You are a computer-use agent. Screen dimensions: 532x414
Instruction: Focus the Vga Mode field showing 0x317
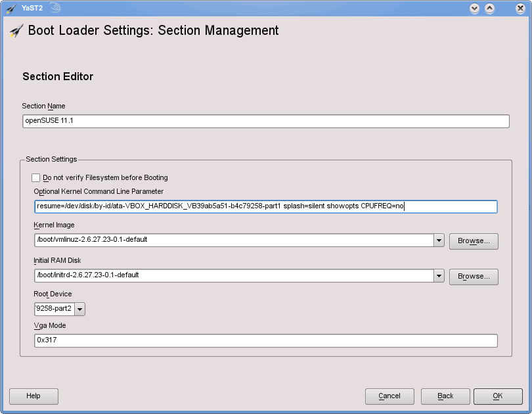click(265, 340)
